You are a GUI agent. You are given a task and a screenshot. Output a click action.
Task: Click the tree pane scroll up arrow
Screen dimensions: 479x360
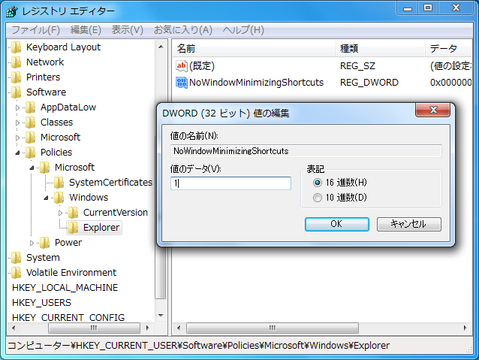click(161, 47)
